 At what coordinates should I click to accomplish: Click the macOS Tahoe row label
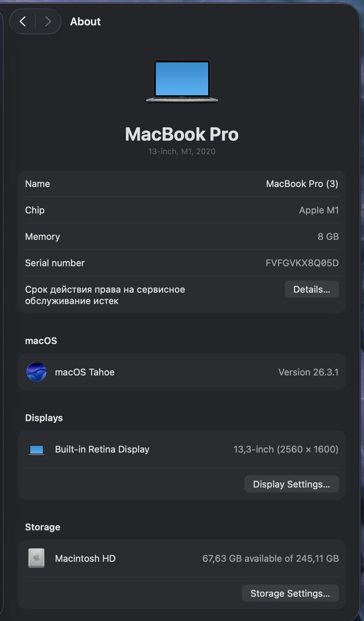tap(85, 372)
